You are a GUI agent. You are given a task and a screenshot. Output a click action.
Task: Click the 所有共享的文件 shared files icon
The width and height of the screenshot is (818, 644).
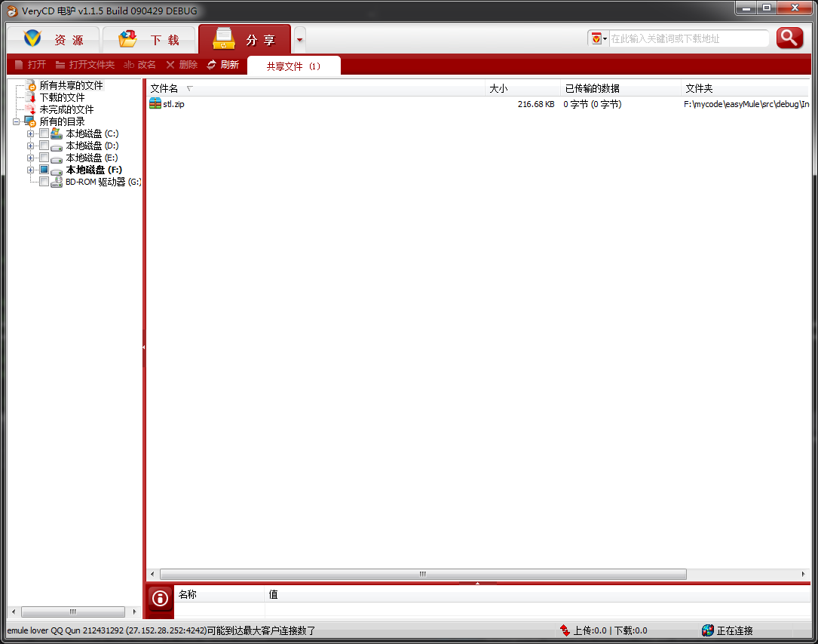point(31,85)
